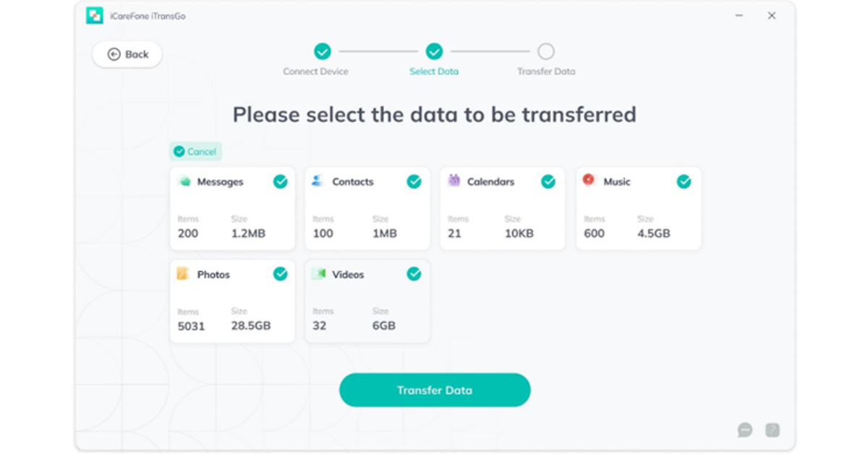Screen dimensions: 868x454
Task: Open the chat feedback bubble icon
Action: point(745,430)
